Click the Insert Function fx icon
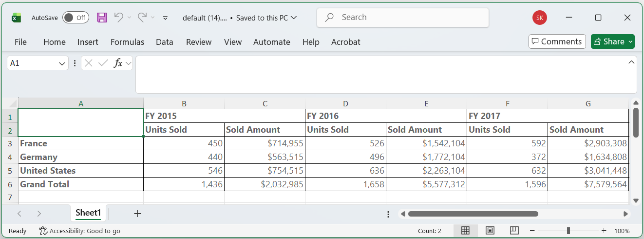 coord(118,63)
